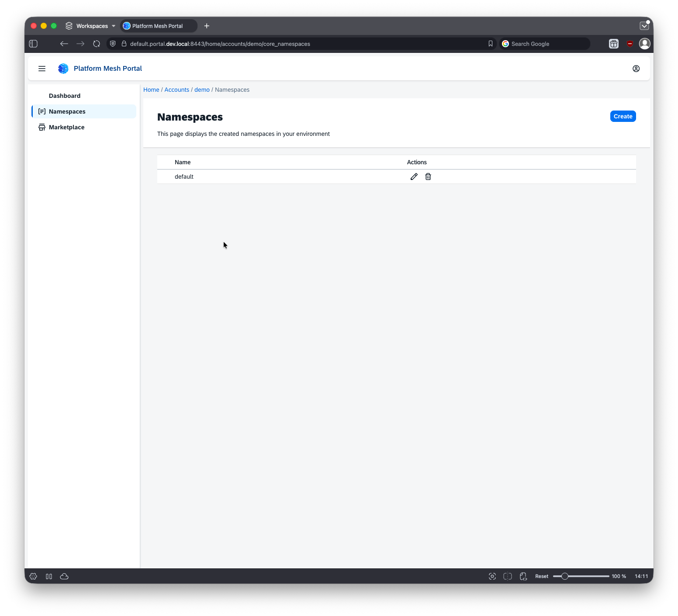Image resolution: width=678 pixels, height=616 pixels.
Task: Open the settings gear in the bottom toolbar
Action: [x=33, y=576]
